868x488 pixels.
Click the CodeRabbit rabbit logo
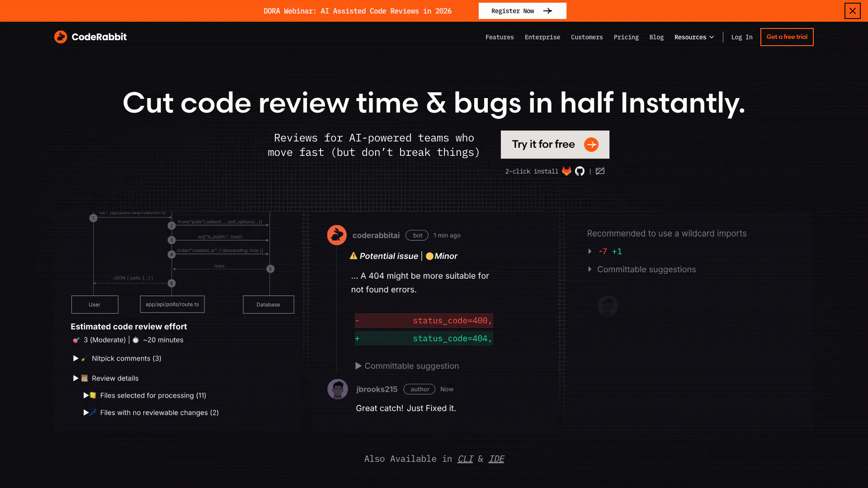click(61, 37)
